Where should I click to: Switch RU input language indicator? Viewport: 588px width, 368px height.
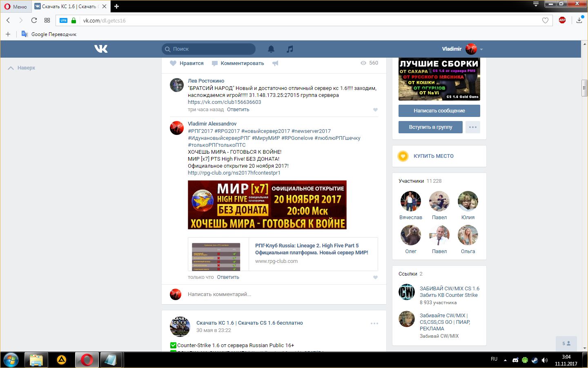point(494,359)
